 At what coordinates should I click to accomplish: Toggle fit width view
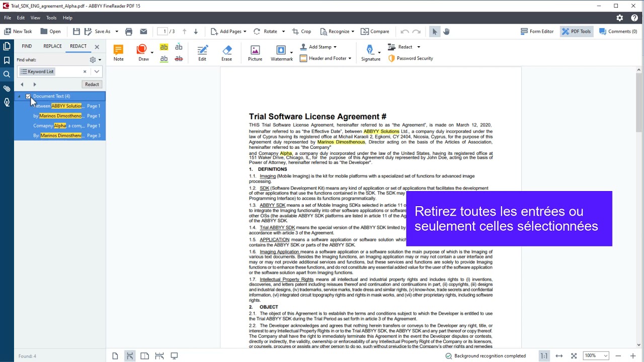(x=559, y=356)
